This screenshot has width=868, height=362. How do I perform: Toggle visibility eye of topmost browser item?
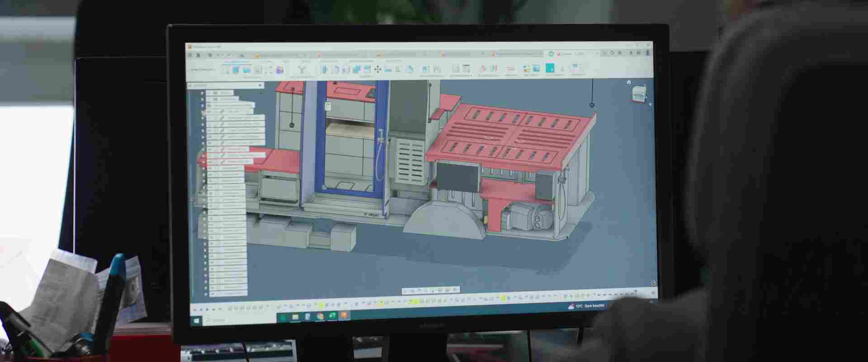[216, 92]
